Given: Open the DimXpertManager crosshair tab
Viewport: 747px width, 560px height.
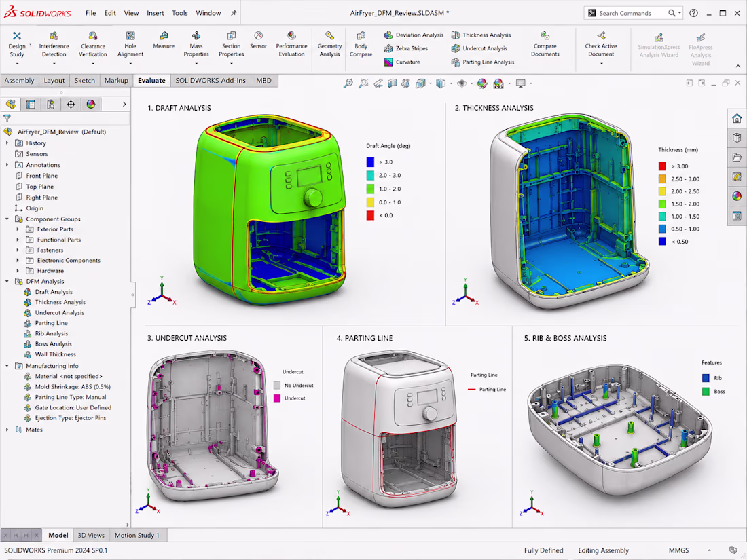Looking at the screenshot, I should click(71, 105).
